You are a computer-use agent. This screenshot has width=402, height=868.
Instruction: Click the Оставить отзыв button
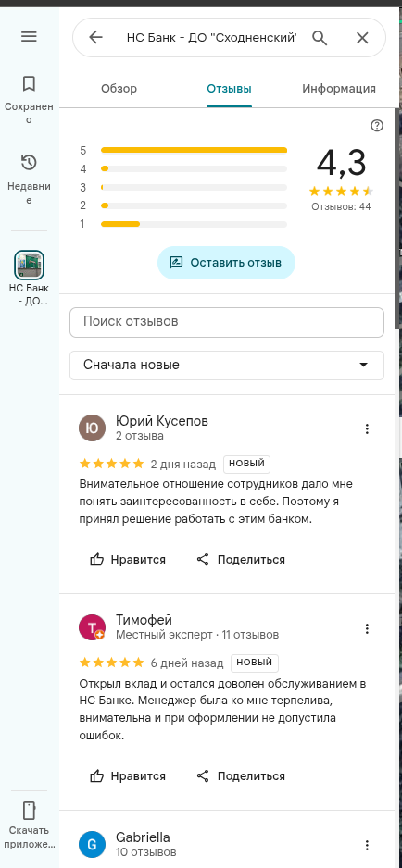226,263
